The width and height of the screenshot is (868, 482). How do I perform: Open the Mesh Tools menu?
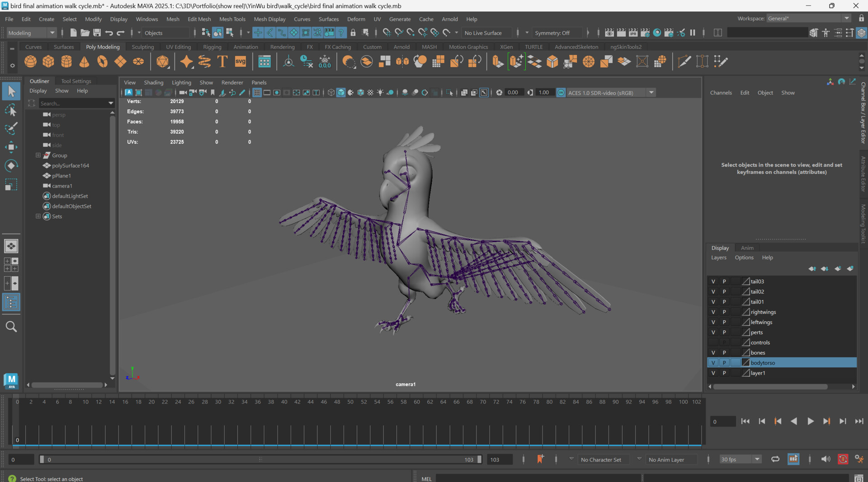tap(232, 19)
